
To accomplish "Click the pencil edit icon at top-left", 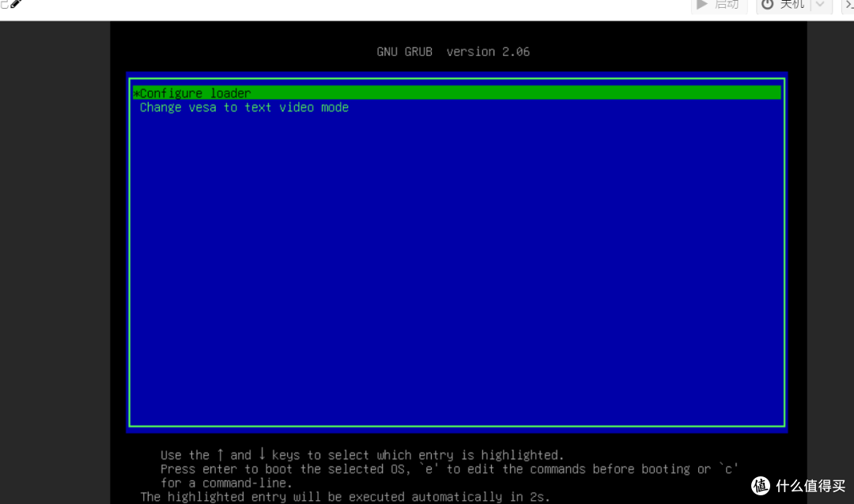I will 15,4.
